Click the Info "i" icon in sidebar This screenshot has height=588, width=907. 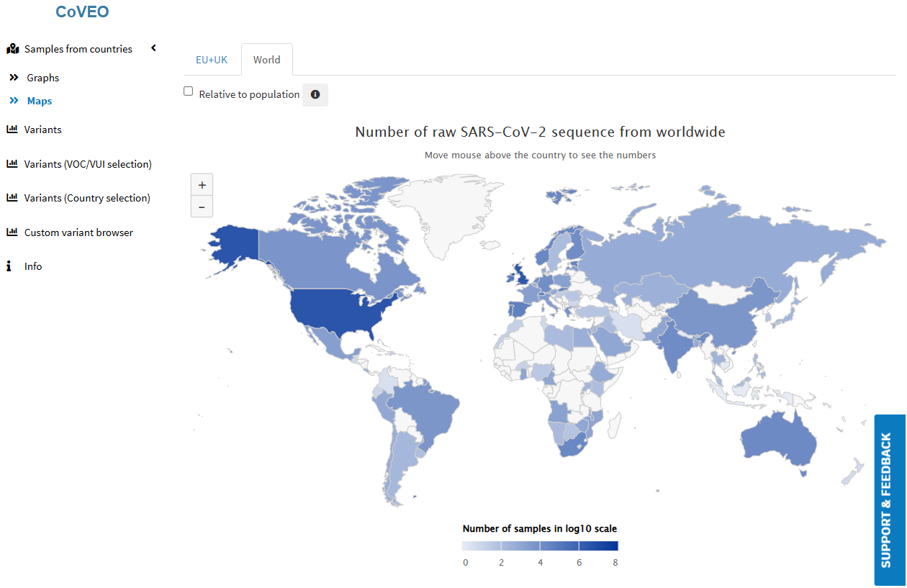pos(9,266)
